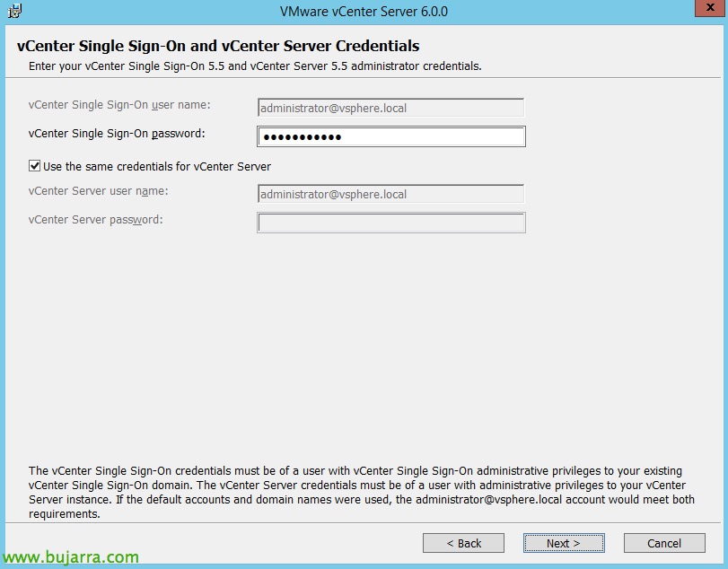Click the 'VMware vCenter Server 6.0.0' window title
The width and height of the screenshot is (728, 569).
coord(364,11)
